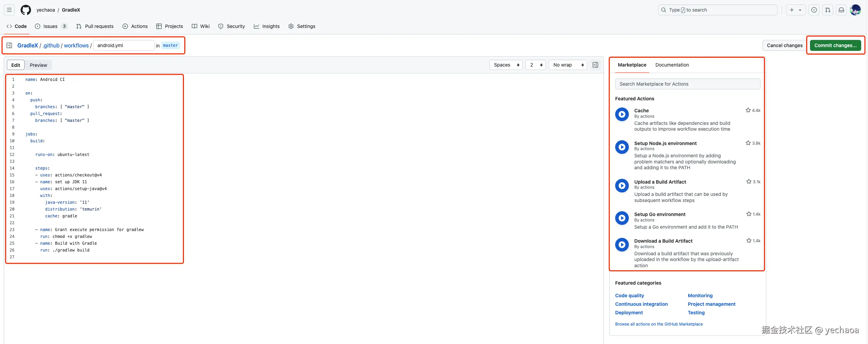
Task: Open the Actions tab
Action: click(135, 26)
